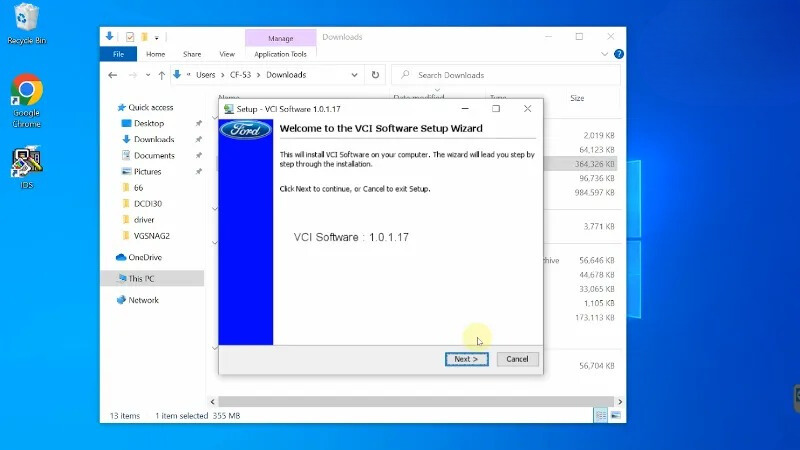Open the driver folder in navigation pane
Screen dimensions: 800x450
pos(143,220)
